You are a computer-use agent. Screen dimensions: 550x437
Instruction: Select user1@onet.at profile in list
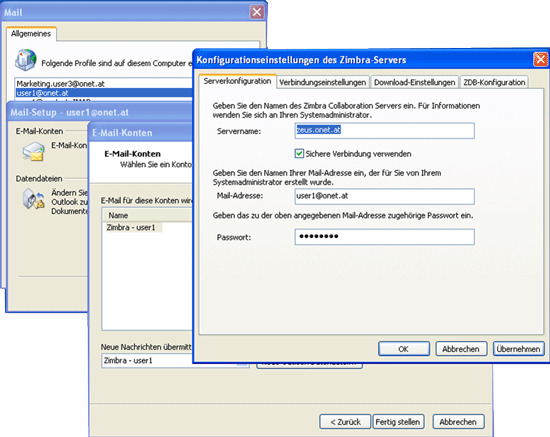[103, 93]
